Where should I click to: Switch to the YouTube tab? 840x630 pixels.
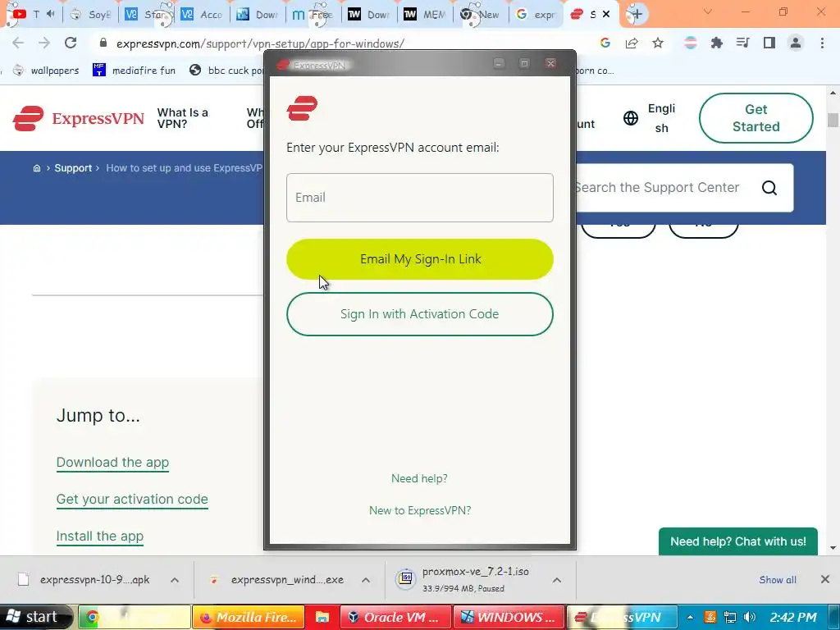pos(32,14)
